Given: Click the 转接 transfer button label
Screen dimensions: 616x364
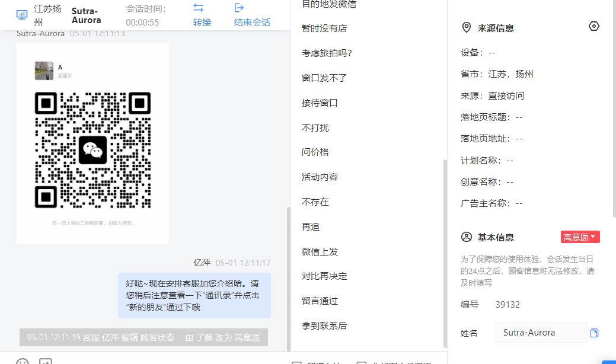Looking at the screenshot, I should click(202, 23).
